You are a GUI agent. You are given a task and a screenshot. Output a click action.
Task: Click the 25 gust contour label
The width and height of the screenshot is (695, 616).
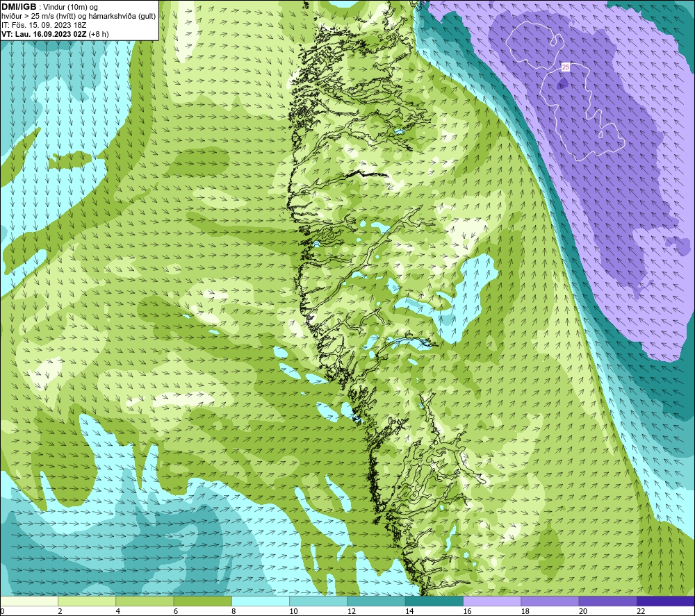[x=566, y=67]
